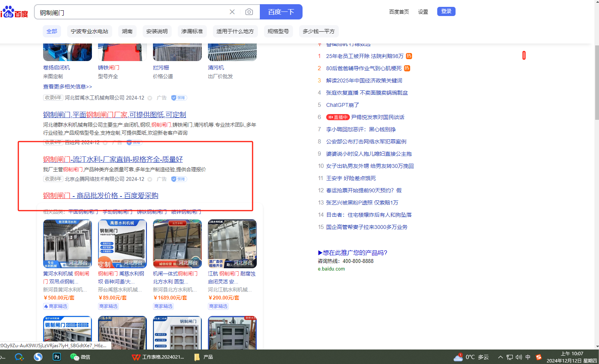Open hot search 王安宇 好险差点饿死
Screen dimensions: 599x364
click(x=351, y=178)
